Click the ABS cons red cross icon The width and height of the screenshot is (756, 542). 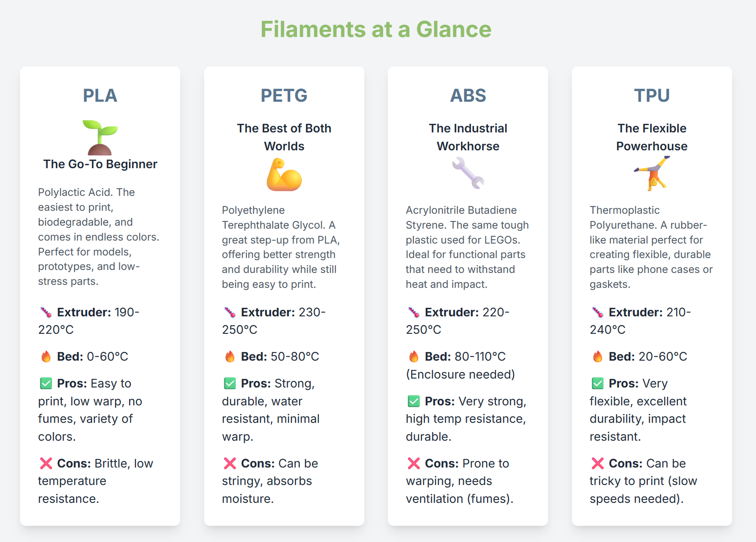point(413,463)
